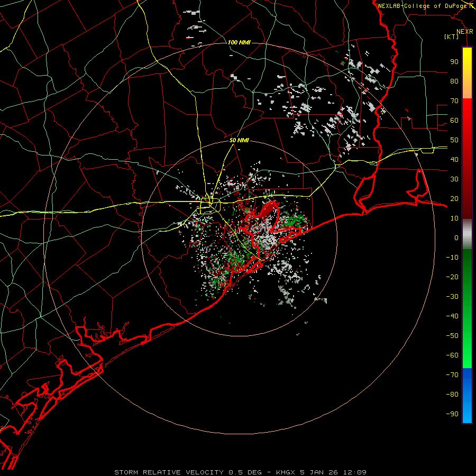Click the -30 value on velocity scale

click(452, 297)
